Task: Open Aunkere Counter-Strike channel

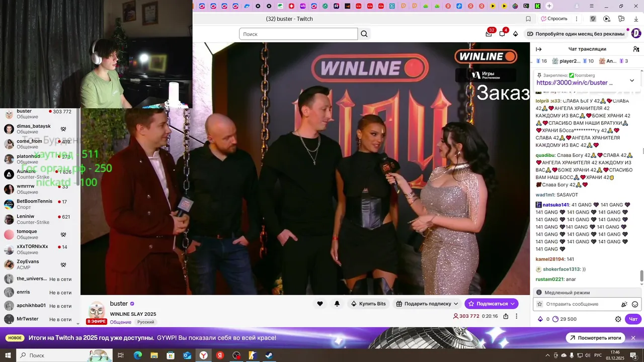Action: tap(39, 174)
